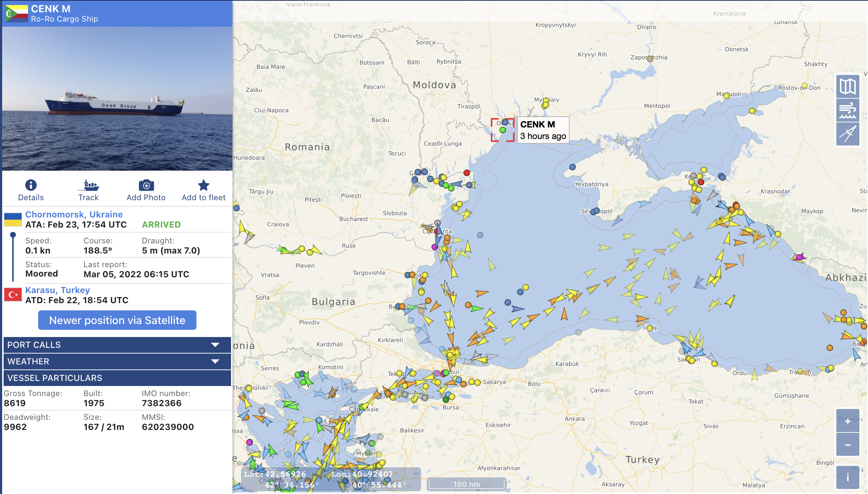
Task: Click Newer position via Satellite button
Action: pyautogui.click(x=117, y=320)
